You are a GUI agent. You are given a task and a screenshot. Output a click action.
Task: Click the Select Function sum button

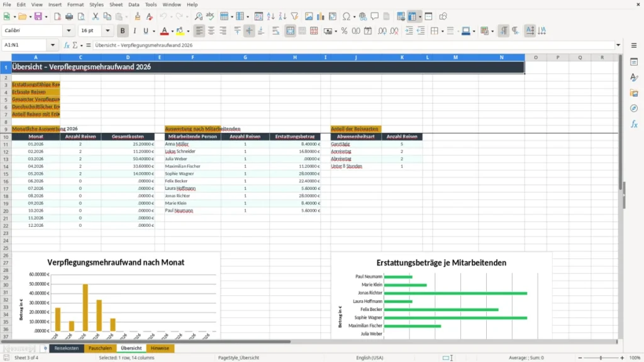click(75, 45)
